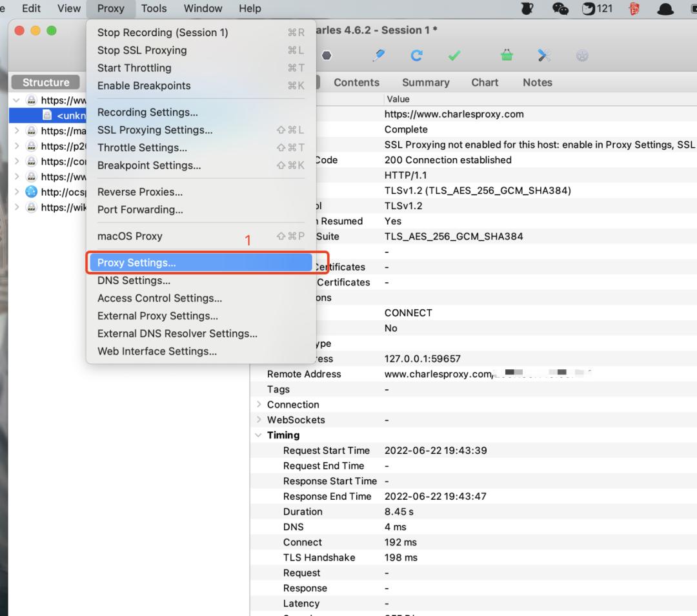Click the hexagon Breakpoints toolbar icon
The height and width of the screenshot is (616, 697).
point(327,56)
